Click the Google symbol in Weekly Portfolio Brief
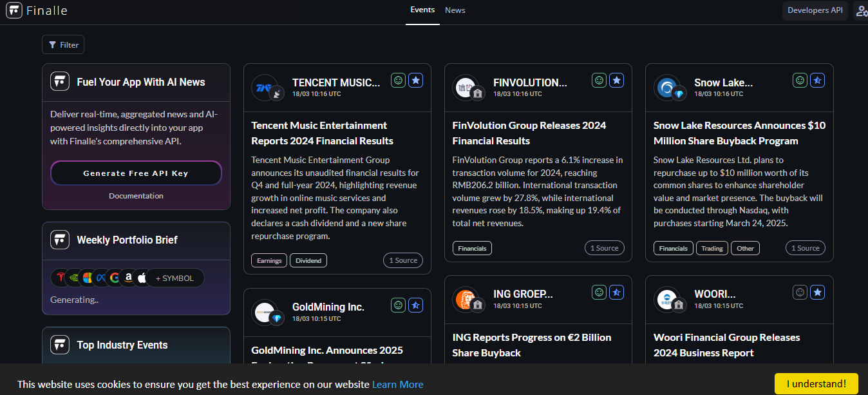Screen dimensions: 868x395 [x=115, y=278]
